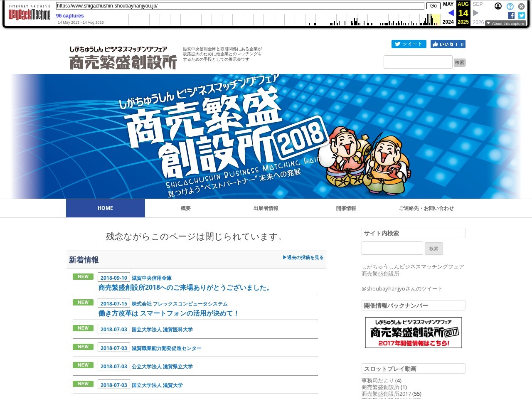Select the HOME navigation tab
Viewport: 532px width, 399px height.
[105, 208]
